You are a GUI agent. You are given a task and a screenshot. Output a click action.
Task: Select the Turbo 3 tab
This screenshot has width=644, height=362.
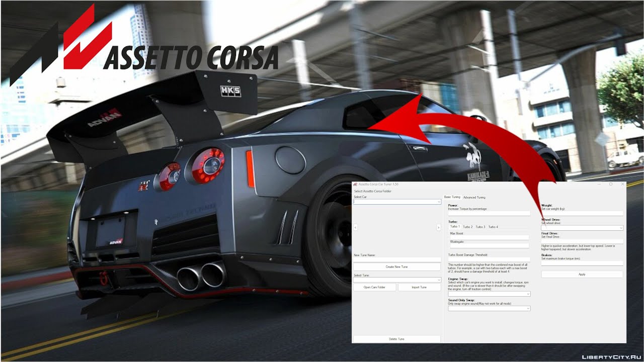click(x=480, y=227)
